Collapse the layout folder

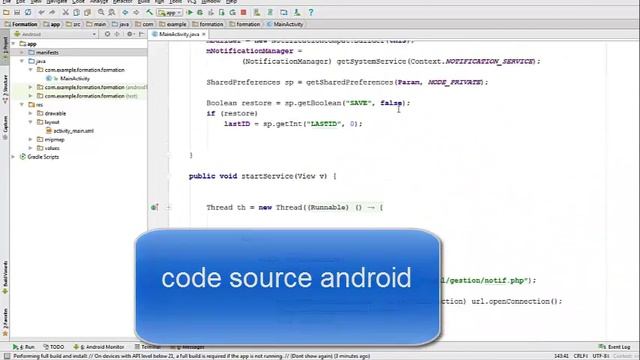(31, 122)
